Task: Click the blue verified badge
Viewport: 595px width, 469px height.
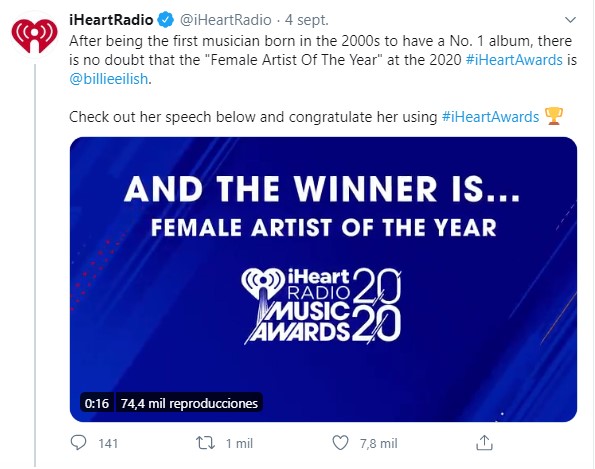Action: point(165,20)
